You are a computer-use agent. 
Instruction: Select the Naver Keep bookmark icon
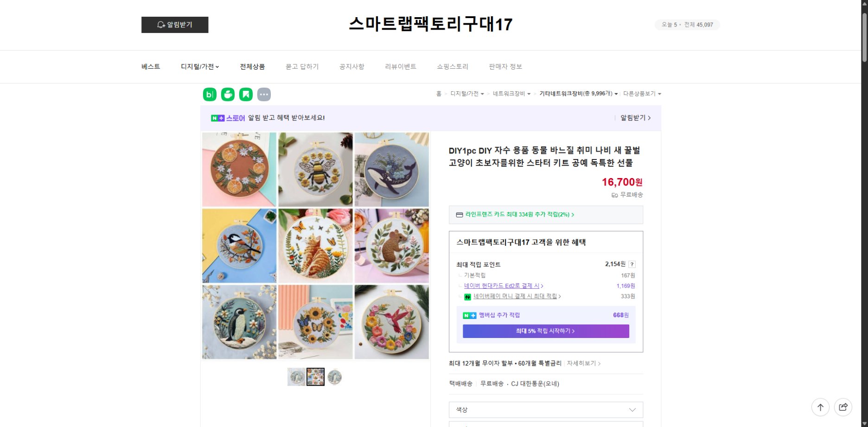246,94
